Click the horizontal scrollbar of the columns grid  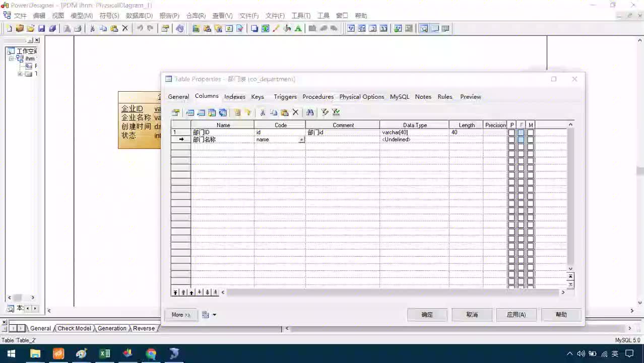coord(393,292)
